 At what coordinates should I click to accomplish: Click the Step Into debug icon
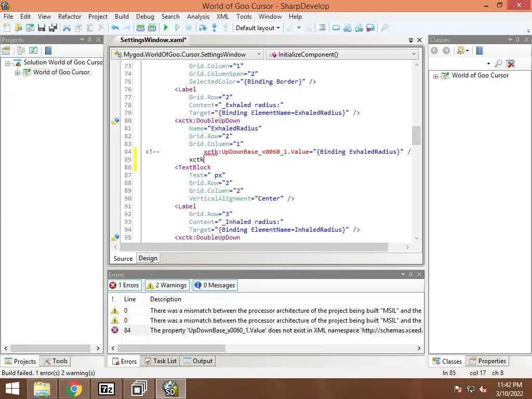[215, 28]
